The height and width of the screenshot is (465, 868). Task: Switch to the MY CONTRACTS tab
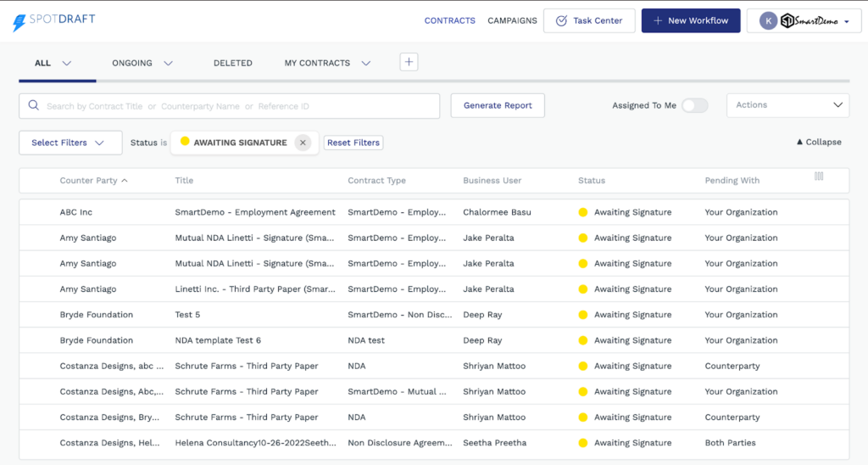(x=317, y=63)
